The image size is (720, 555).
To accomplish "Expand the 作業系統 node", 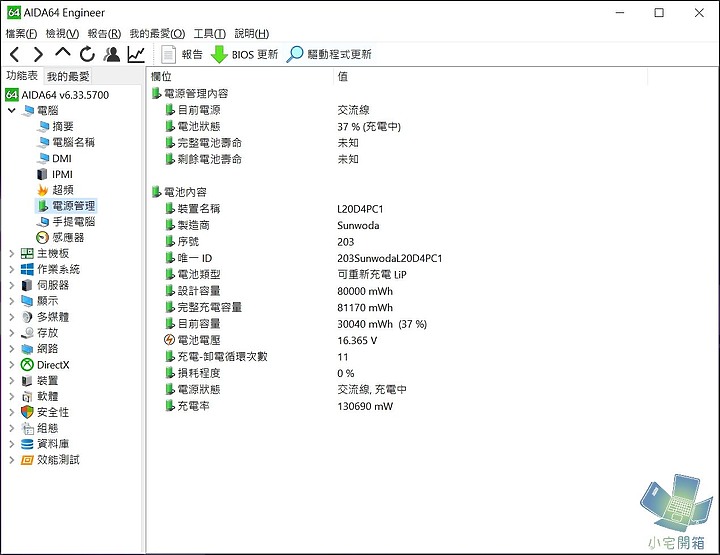I will click(x=12, y=269).
